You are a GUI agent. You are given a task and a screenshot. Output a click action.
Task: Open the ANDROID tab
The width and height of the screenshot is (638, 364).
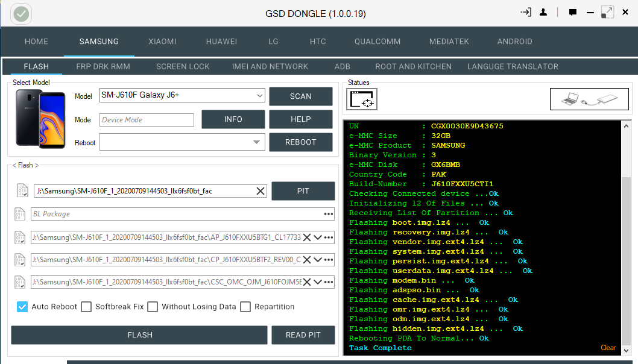point(515,42)
